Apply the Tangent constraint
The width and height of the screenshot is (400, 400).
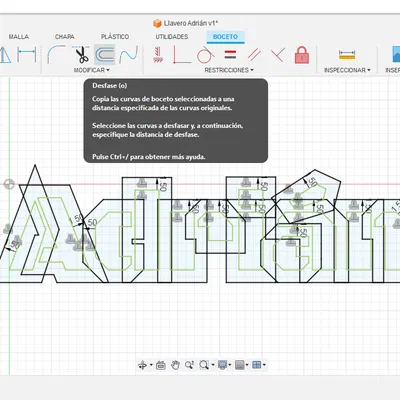pyautogui.click(x=205, y=55)
